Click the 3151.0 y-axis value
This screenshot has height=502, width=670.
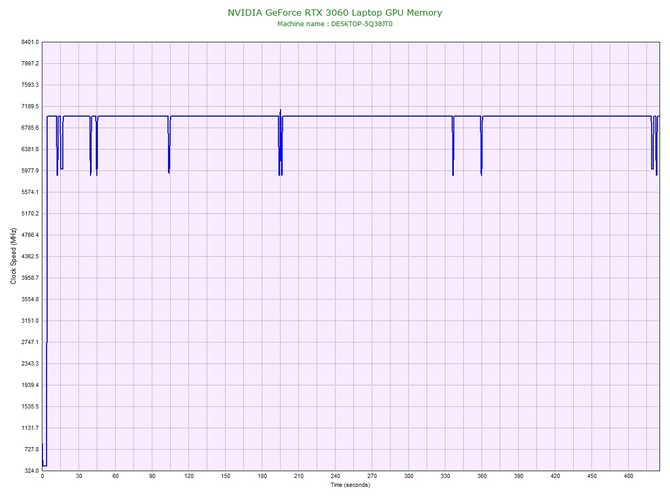(x=30, y=320)
